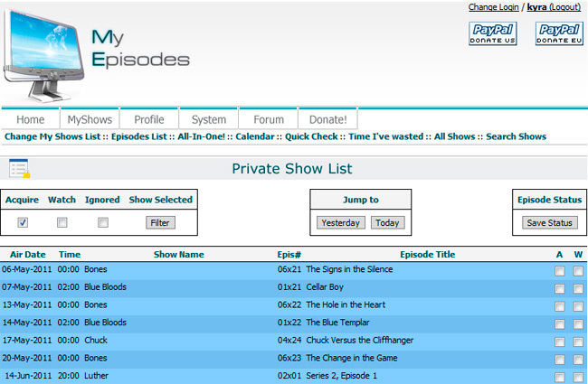Click the kyra (Logout) link
Image resolution: width=588 pixels, height=384 pixels.
(x=554, y=7)
